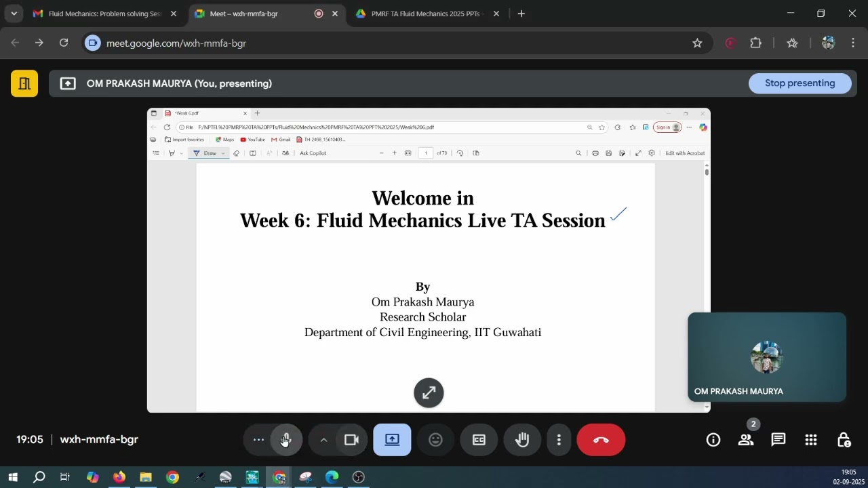Open Microsoft Edge from taskbar

point(332,477)
